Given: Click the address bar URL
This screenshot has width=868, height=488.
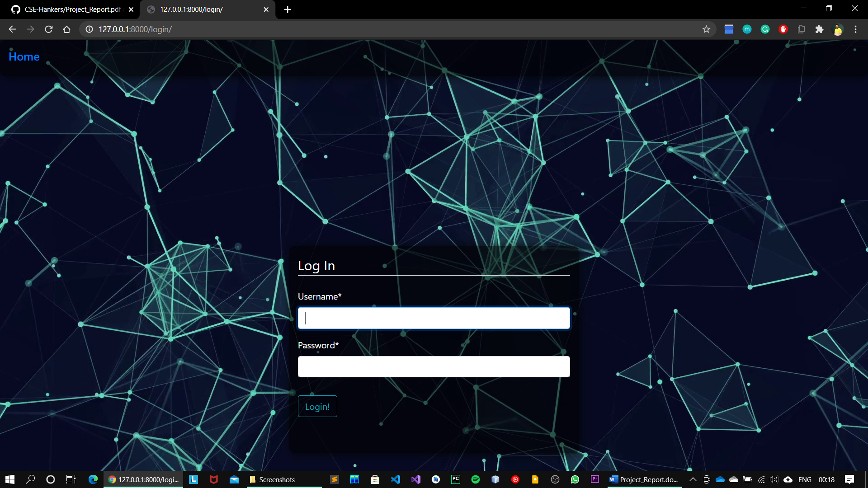Looking at the screenshot, I should click(x=135, y=29).
